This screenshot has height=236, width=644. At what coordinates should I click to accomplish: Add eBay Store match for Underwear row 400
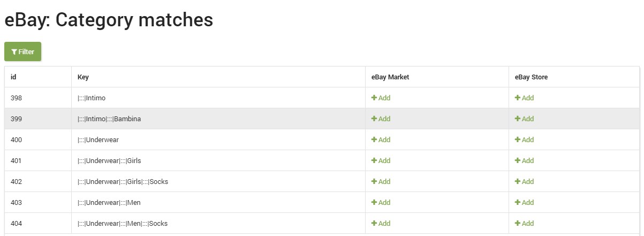[524, 140]
